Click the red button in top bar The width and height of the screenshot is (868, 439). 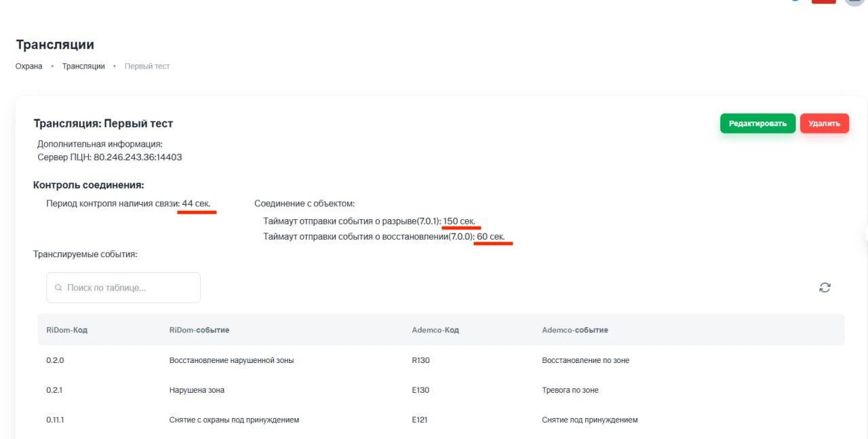pos(823,1)
